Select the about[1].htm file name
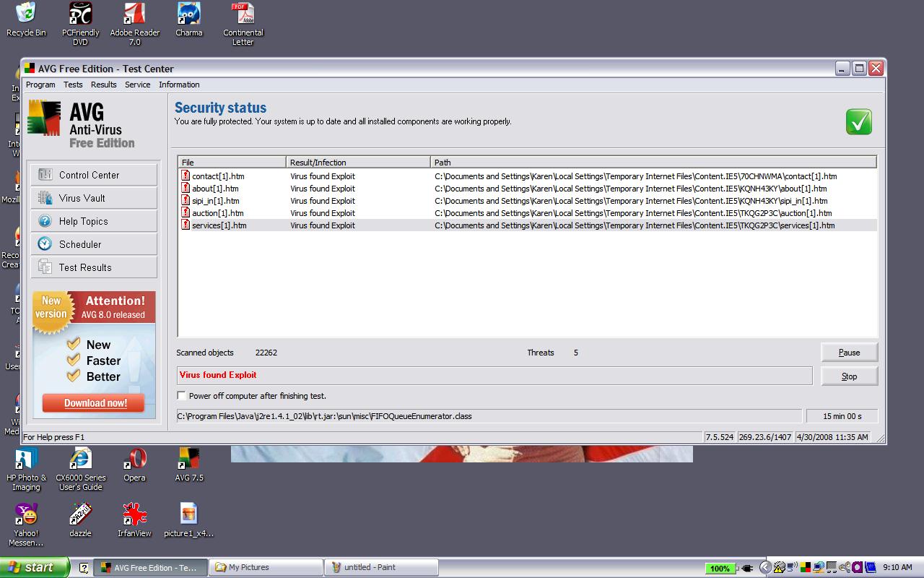Screen dimensions: 924x578 coord(215,189)
